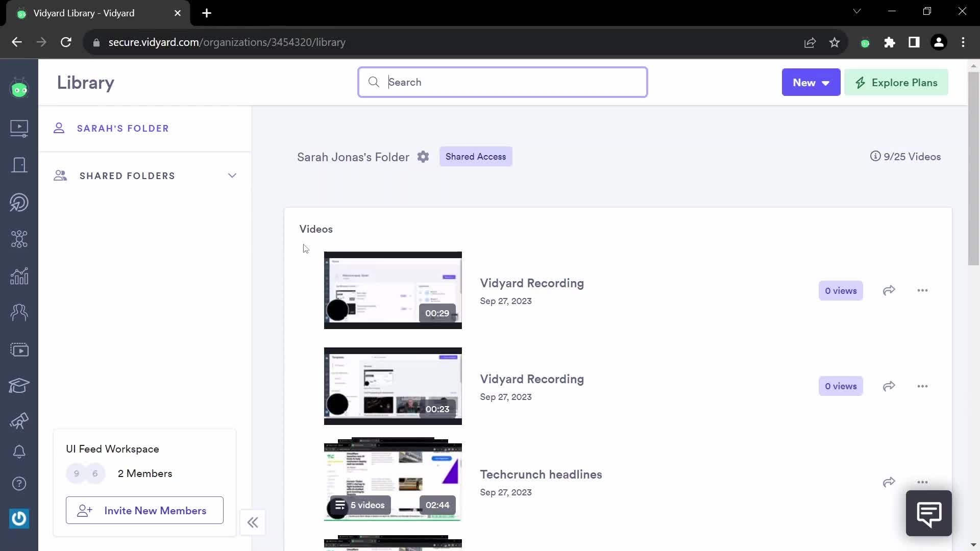Click Invite New Members button

pos(145,510)
